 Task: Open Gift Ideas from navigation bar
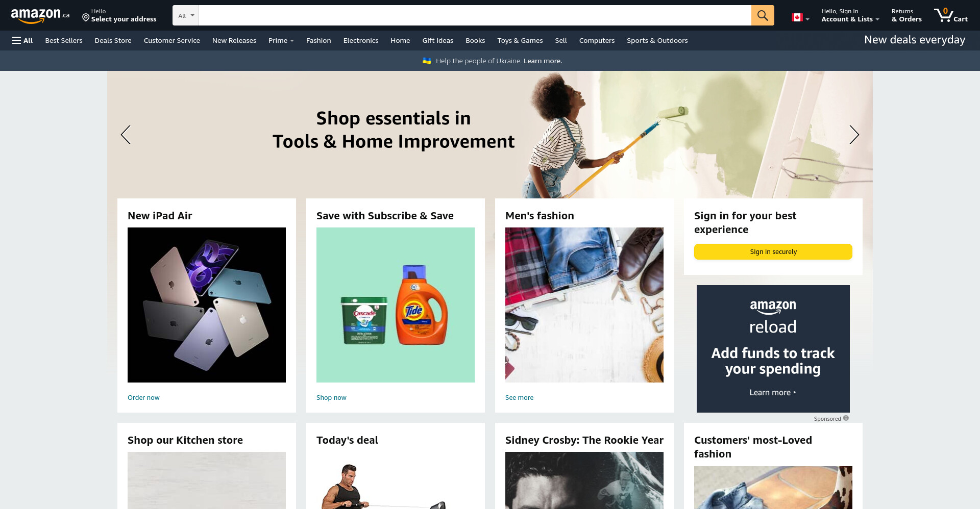click(x=437, y=40)
